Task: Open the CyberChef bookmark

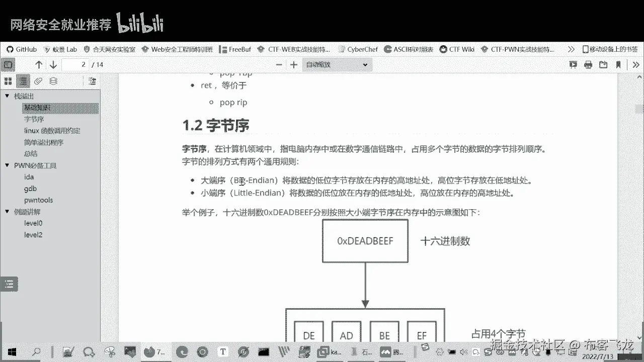Action: [358, 49]
